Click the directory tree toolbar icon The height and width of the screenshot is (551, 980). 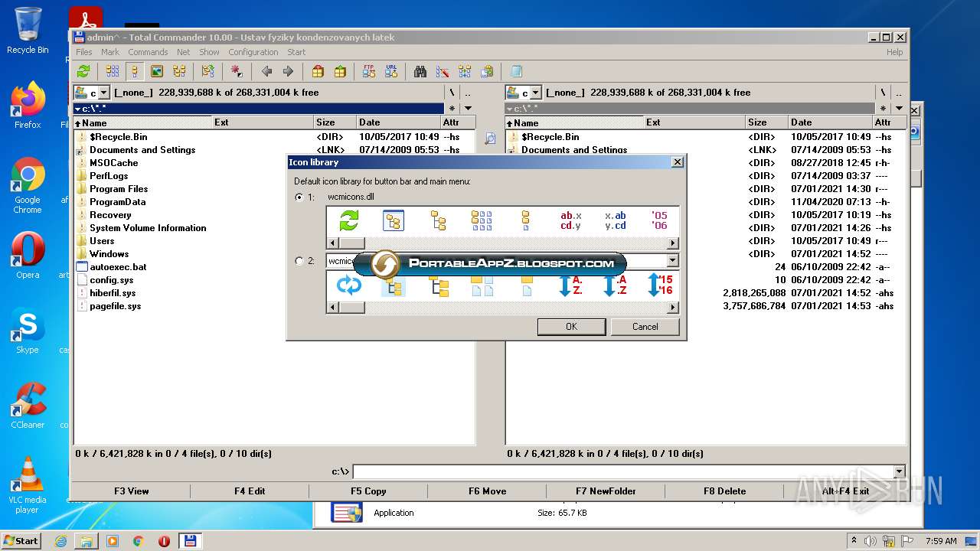point(179,71)
